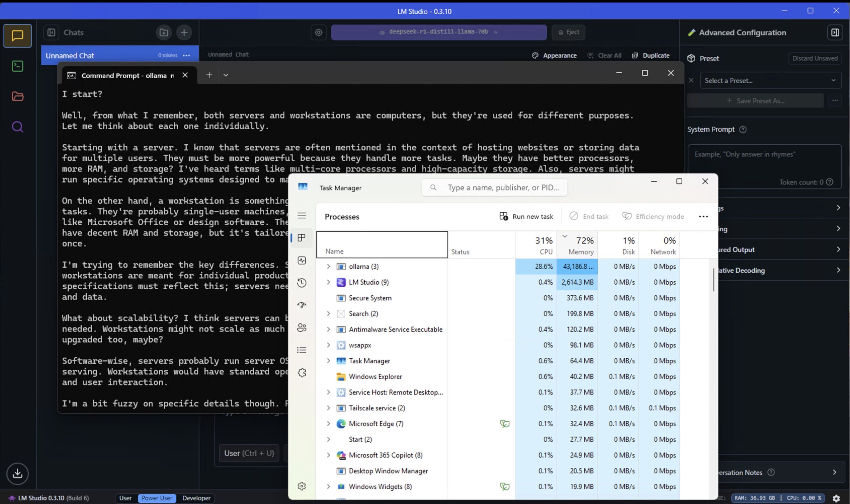Click the downloads icon at bottom left
Screen dimensions: 850x504
(x=17, y=473)
